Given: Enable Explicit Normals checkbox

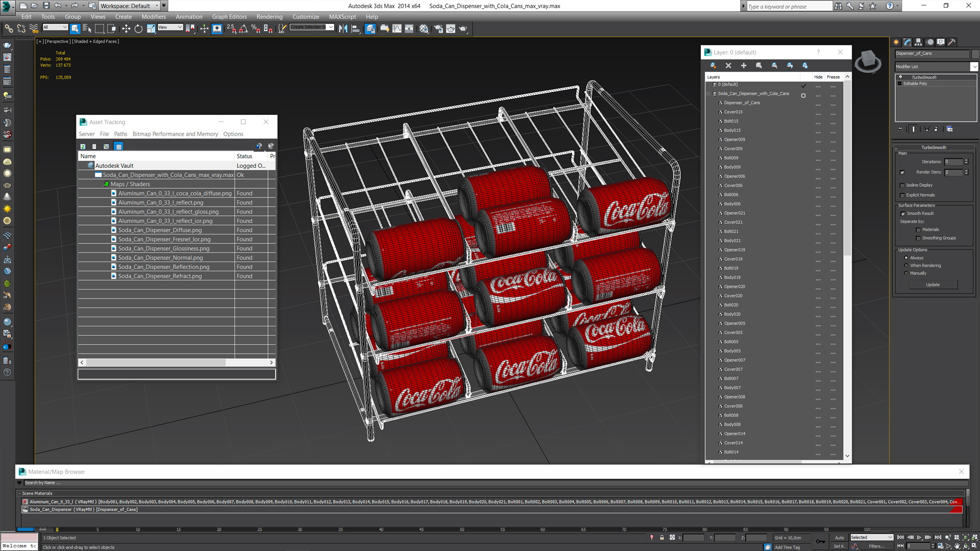Looking at the screenshot, I should click(x=902, y=195).
